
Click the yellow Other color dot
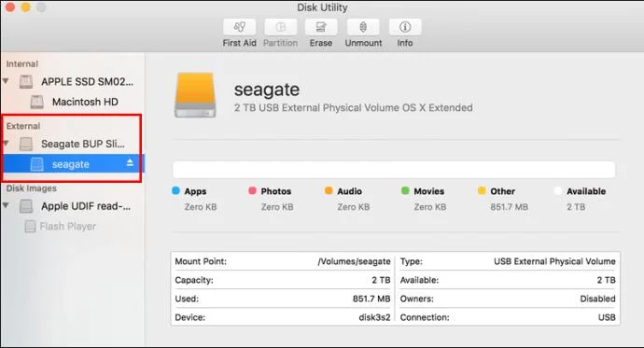point(482,190)
